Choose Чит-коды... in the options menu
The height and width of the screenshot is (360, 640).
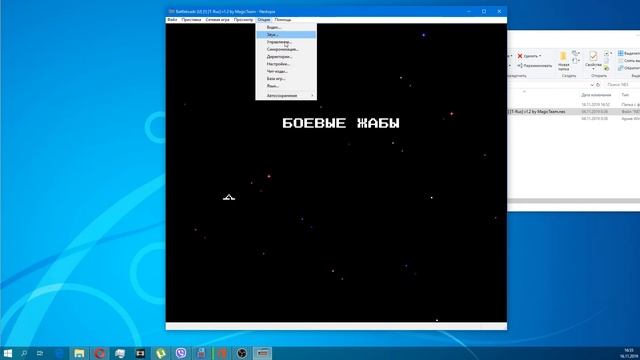coord(286,71)
